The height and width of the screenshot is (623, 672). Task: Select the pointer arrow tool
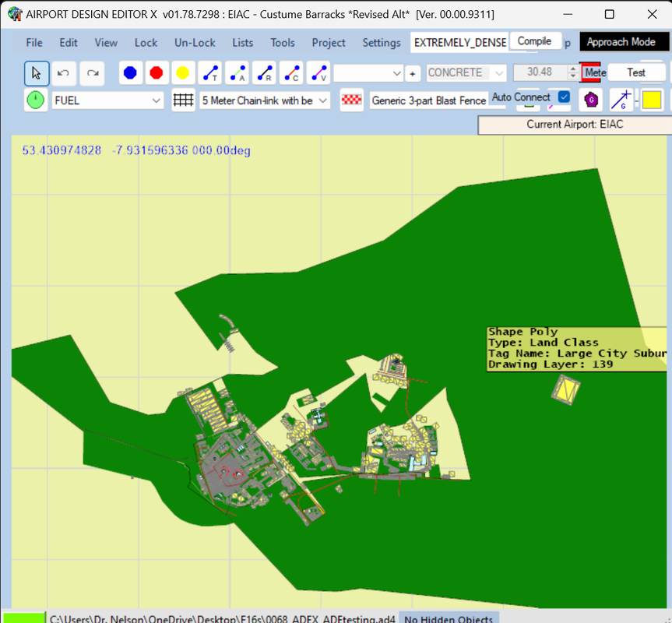coord(37,73)
